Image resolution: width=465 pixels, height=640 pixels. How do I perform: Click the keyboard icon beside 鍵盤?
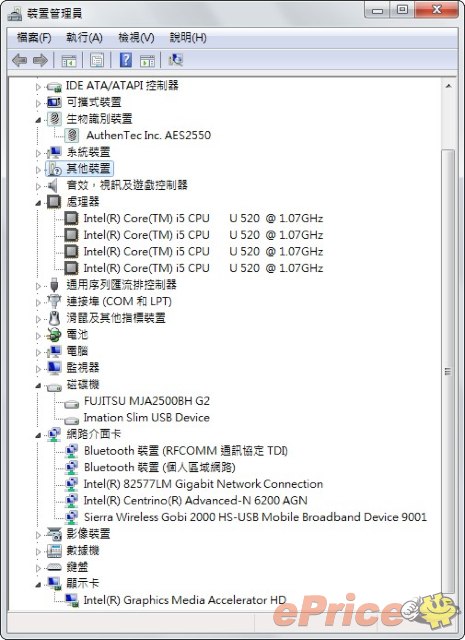click(54, 567)
